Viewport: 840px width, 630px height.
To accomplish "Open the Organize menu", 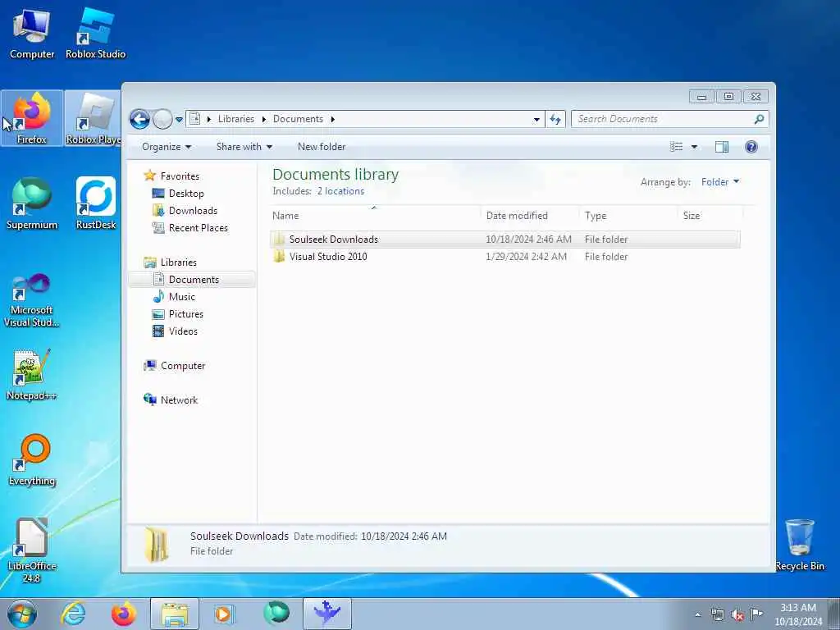I will (166, 147).
